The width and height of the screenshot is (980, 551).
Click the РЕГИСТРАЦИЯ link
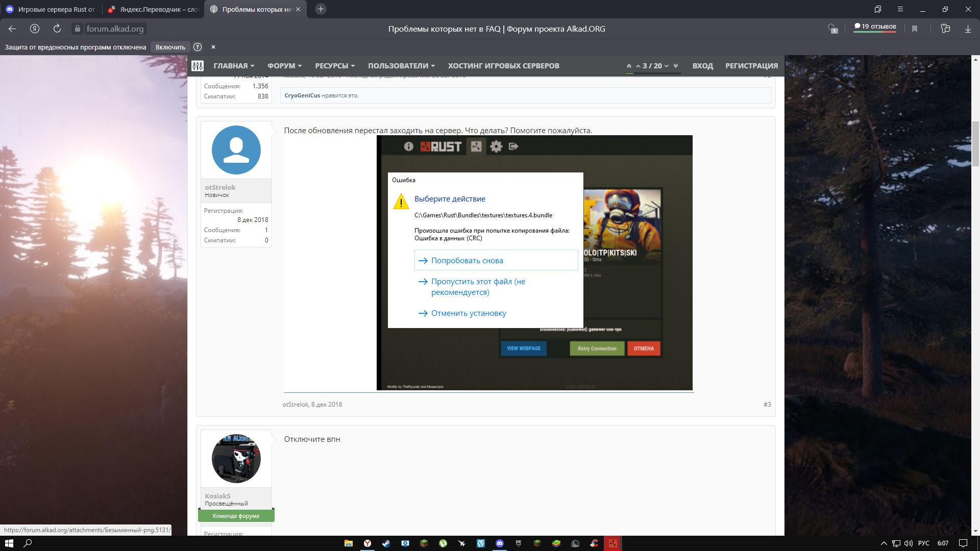coord(751,66)
